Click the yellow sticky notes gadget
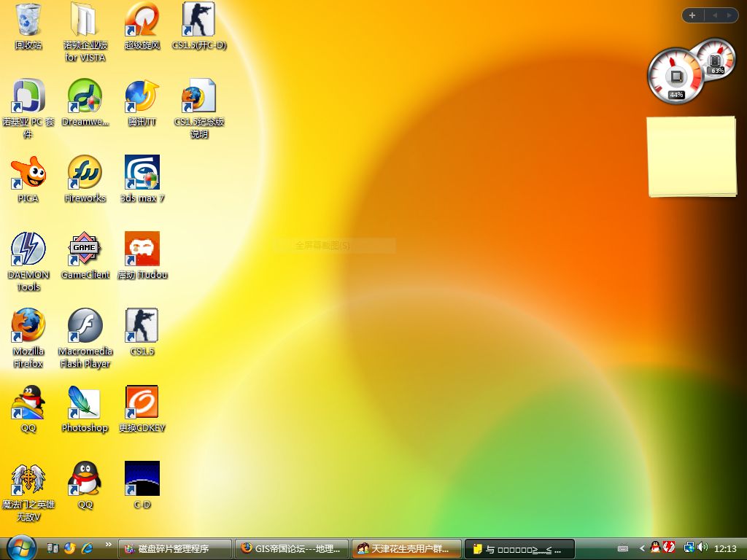 pyautogui.click(x=692, y=156)
